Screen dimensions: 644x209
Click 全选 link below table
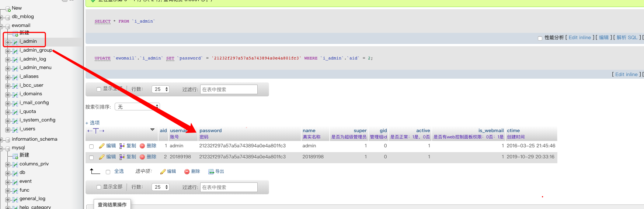pyautogui.click(x=119, y=171)
